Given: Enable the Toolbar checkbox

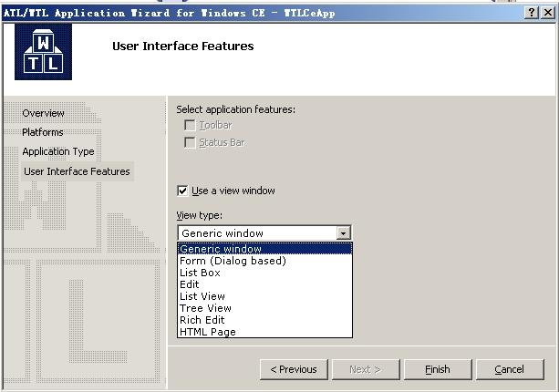Looking at the screenshot, I should [x=190, y=125].
